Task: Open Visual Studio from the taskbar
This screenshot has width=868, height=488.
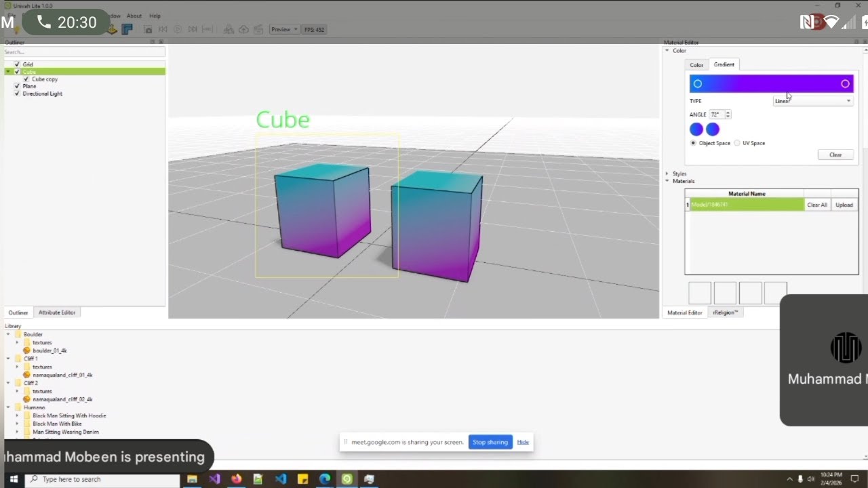Action: 214,479
